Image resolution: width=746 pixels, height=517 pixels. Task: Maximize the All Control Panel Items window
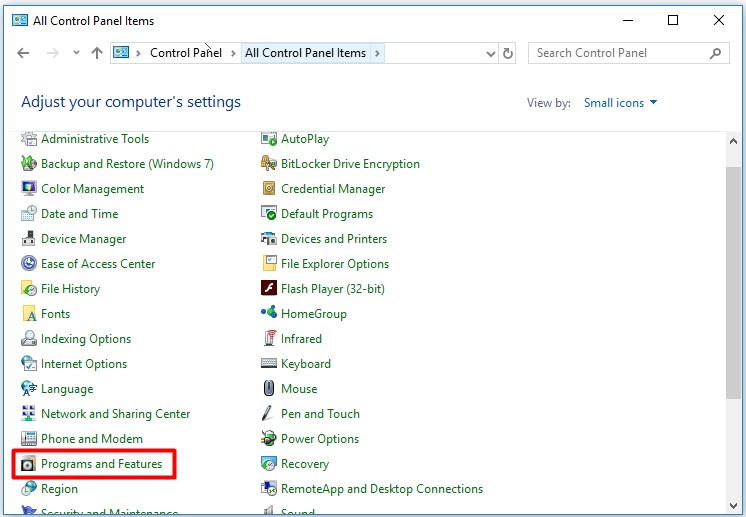click(x=673, y=20)
